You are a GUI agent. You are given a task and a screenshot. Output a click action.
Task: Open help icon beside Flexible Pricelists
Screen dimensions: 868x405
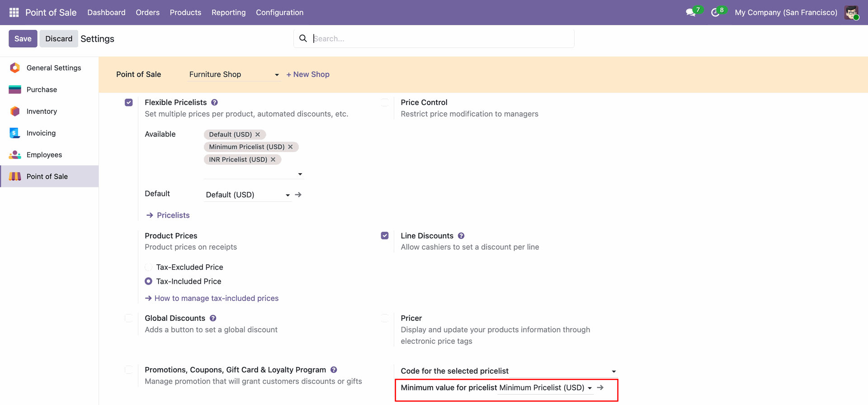click(x=214, y=102)
